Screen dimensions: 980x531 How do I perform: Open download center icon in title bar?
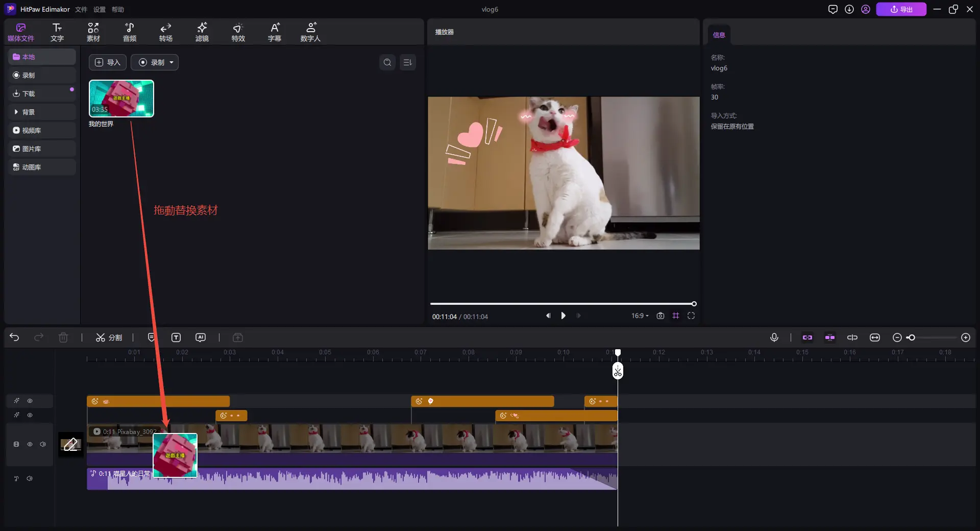[x=849, y=9]
